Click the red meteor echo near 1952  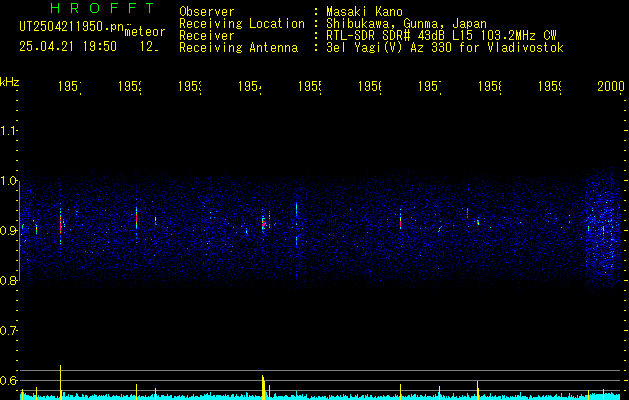136,219
